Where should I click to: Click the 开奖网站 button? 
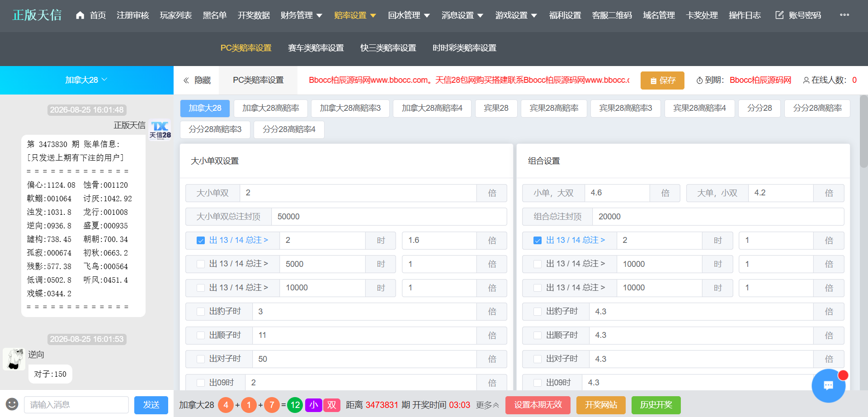601,405
